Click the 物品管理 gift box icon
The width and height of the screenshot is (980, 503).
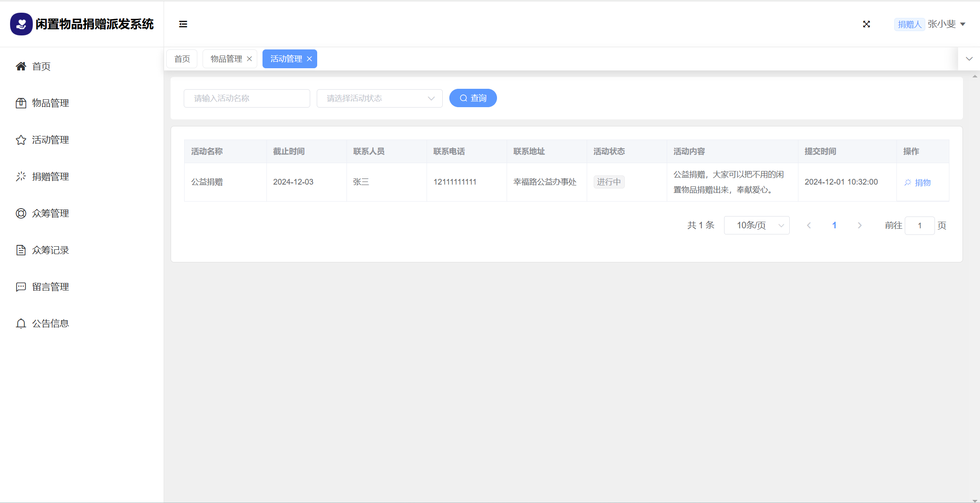(x=21, y=103)
